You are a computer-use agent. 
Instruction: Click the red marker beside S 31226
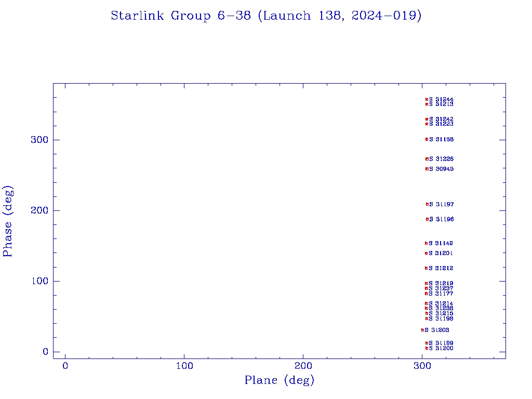tap(427, 159)
